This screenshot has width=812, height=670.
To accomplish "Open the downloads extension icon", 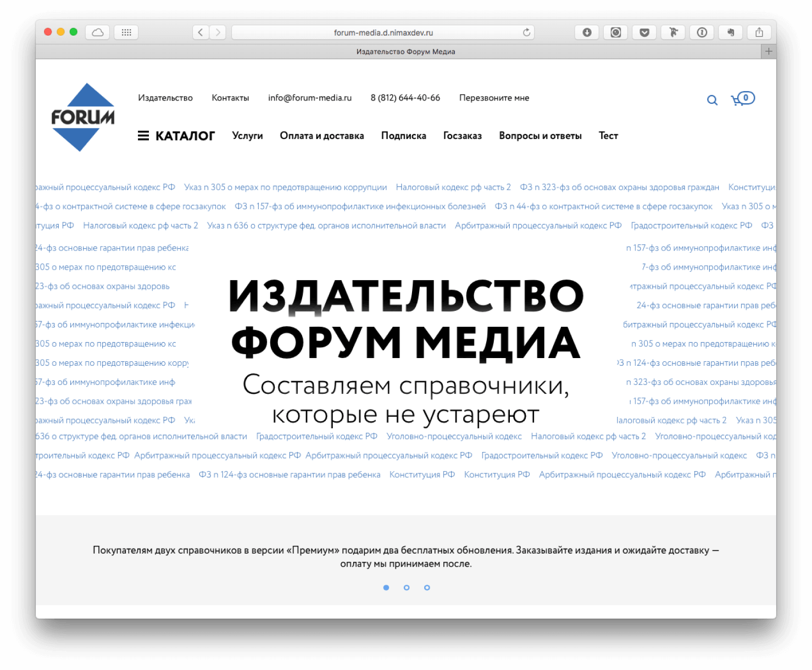I will pos(587,32).
